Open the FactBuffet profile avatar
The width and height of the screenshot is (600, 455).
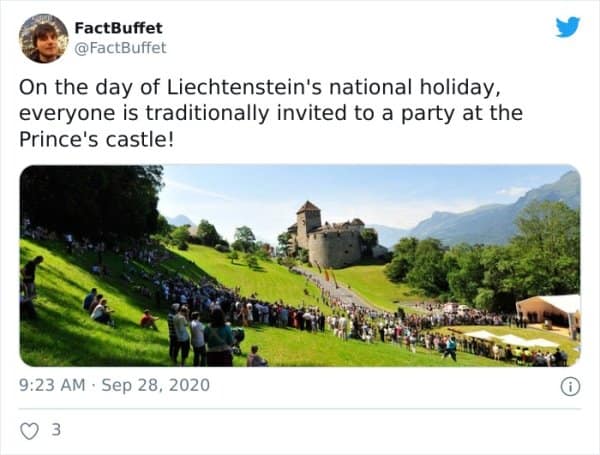click(43, 38)
